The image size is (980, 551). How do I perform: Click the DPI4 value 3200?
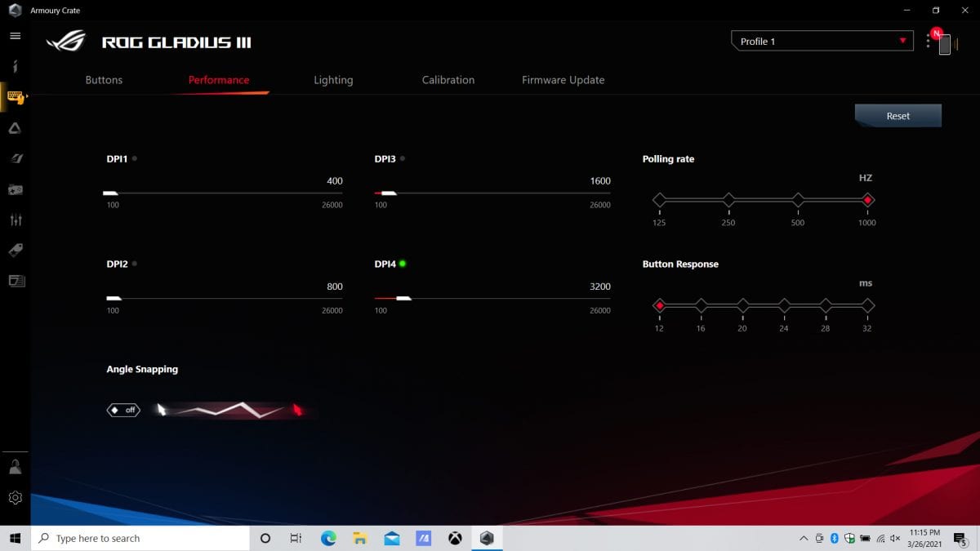pos(600,287)
